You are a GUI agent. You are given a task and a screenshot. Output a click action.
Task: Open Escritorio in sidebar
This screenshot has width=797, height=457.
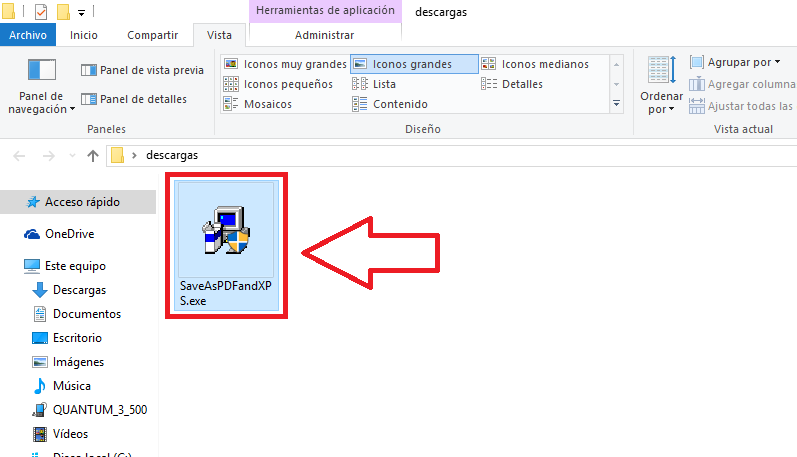pos(67,338)
